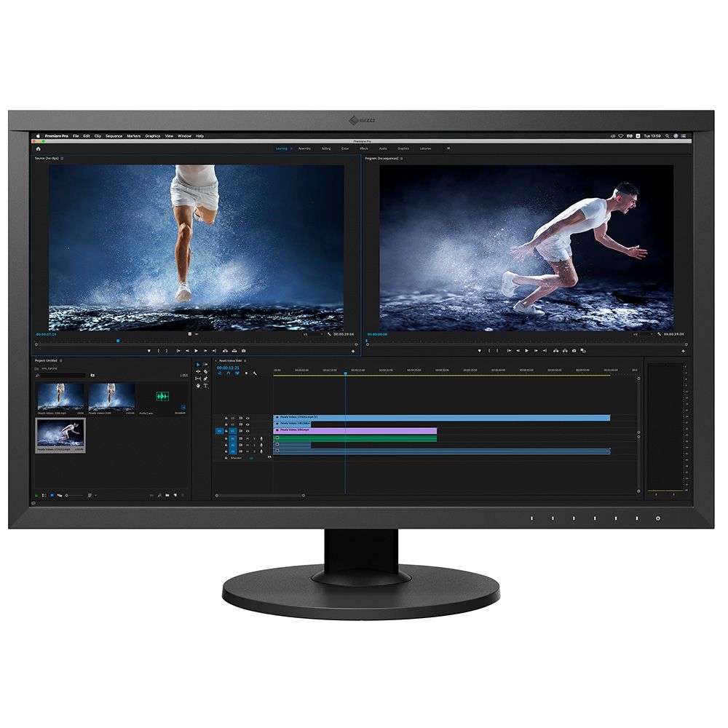Click the Home icon below menu bar
The height and width of the screenshot is (728, 728).
pos(38,149)
